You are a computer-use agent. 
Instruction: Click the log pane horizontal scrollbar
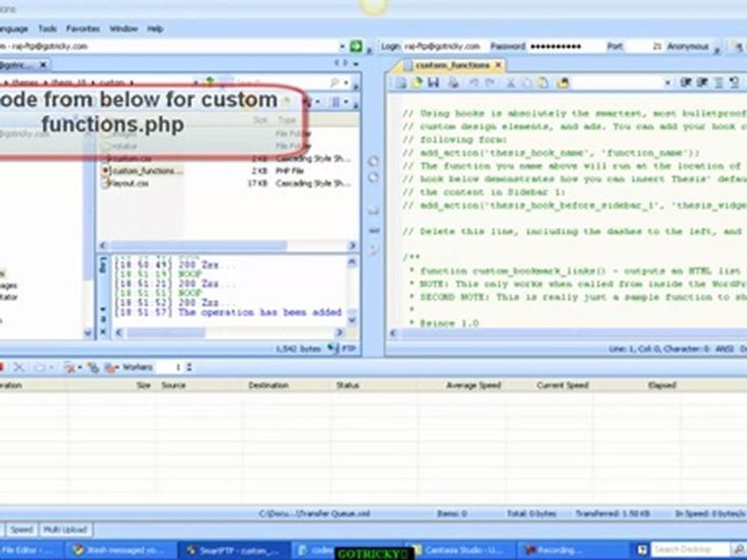click(229, 332)
